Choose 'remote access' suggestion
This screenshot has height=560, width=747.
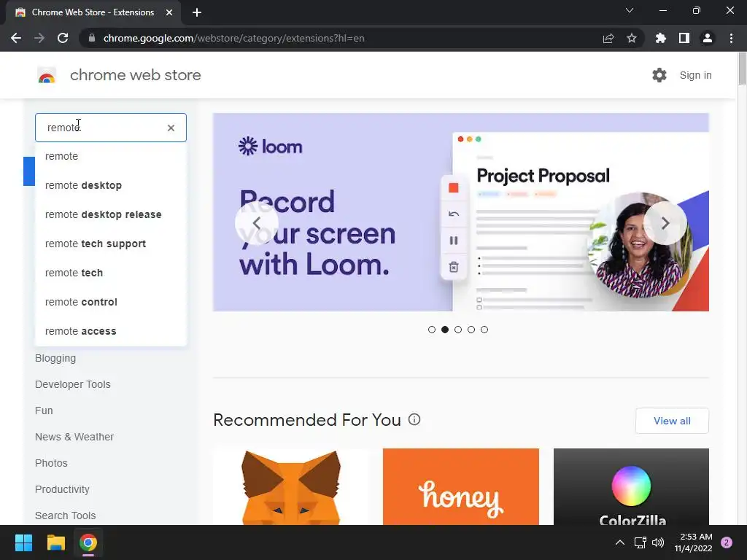111,331
